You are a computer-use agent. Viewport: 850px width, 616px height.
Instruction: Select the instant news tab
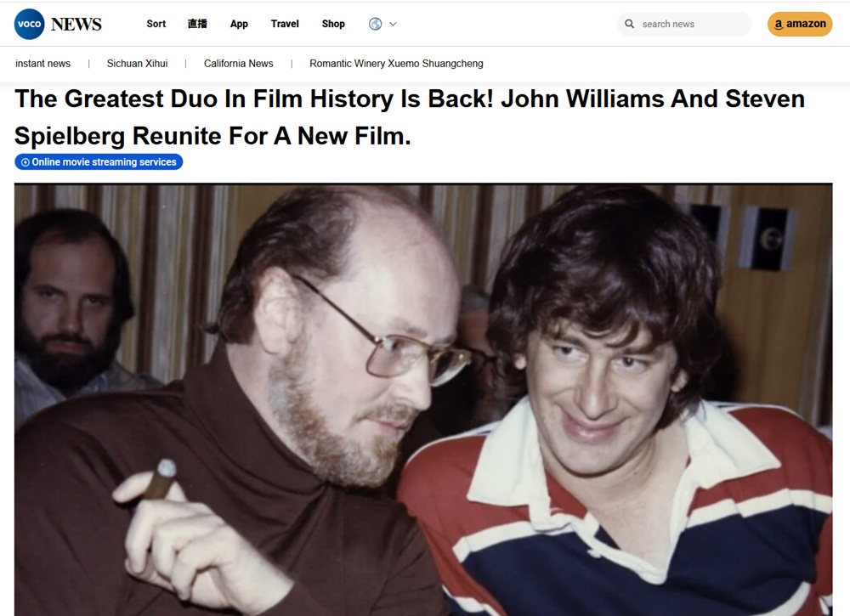click(x=42, y=64)
